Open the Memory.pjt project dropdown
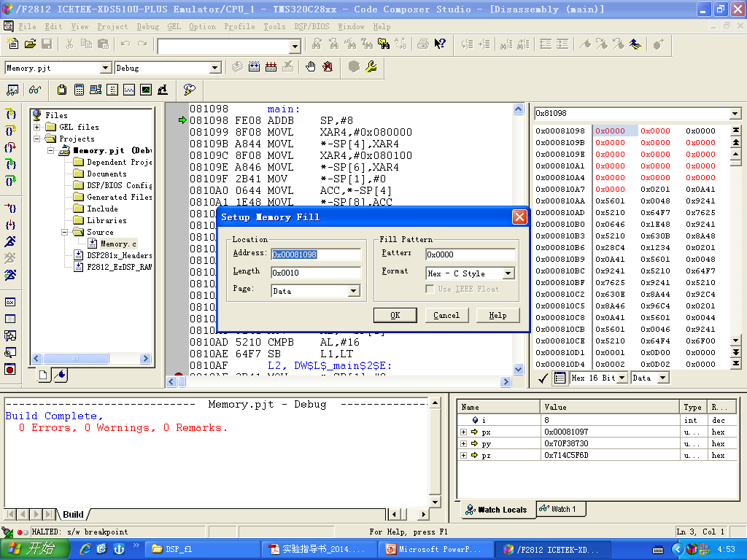The width and height of the screenshot is (747, 560). pyautogui.click(x=106, y=68)
